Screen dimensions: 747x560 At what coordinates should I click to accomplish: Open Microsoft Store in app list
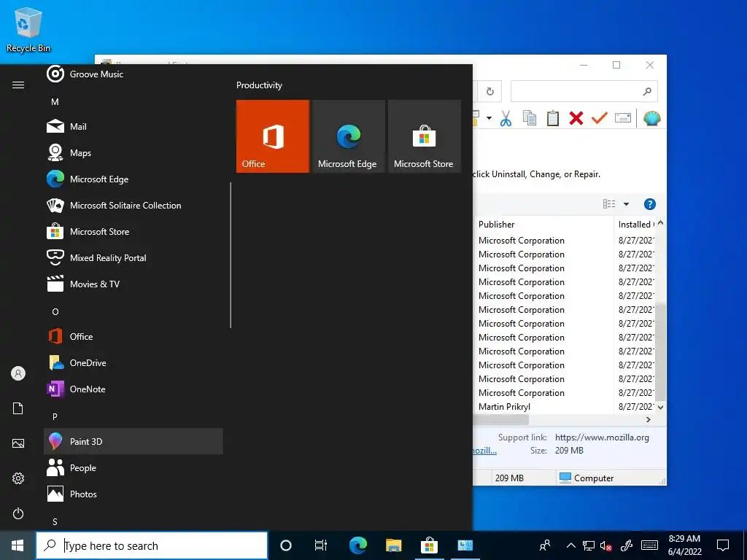(133, 231)
